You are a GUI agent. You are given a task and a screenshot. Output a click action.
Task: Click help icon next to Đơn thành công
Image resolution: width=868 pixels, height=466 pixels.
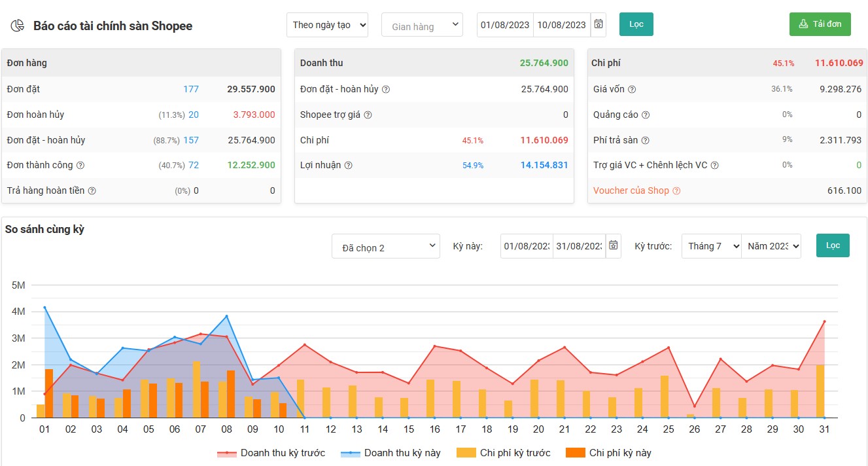pos(80,166)
